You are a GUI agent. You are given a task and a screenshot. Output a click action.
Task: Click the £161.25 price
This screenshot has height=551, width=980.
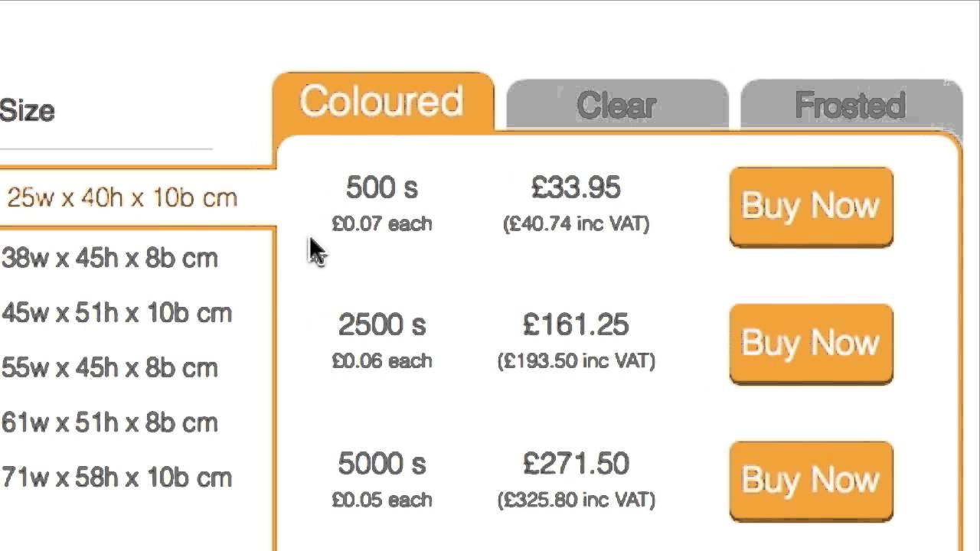tap(576, 325)
